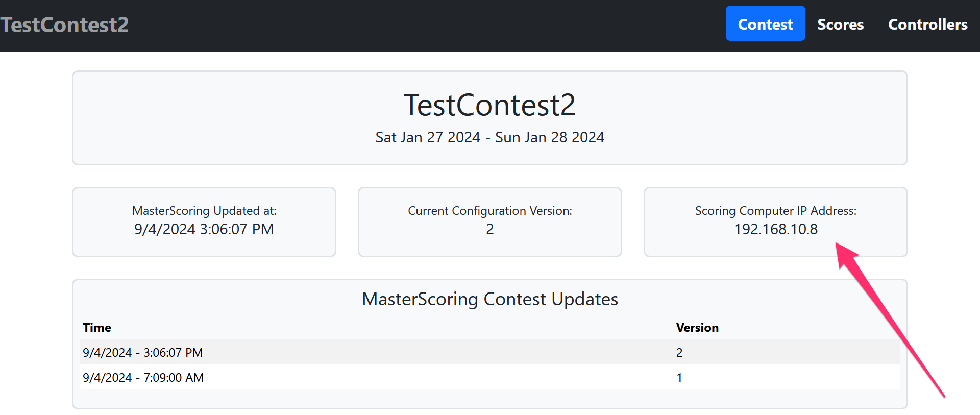Click the Version column header
Screen dimensions: 980x415
point(697,328)
